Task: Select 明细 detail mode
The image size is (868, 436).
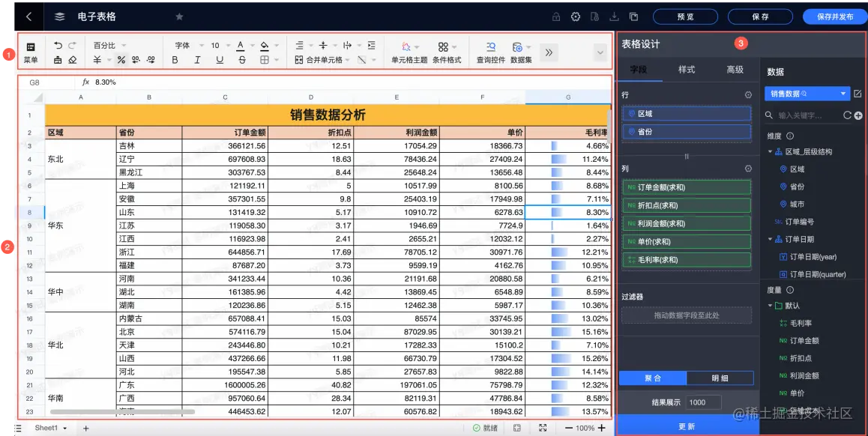Action: coord(720,378)
